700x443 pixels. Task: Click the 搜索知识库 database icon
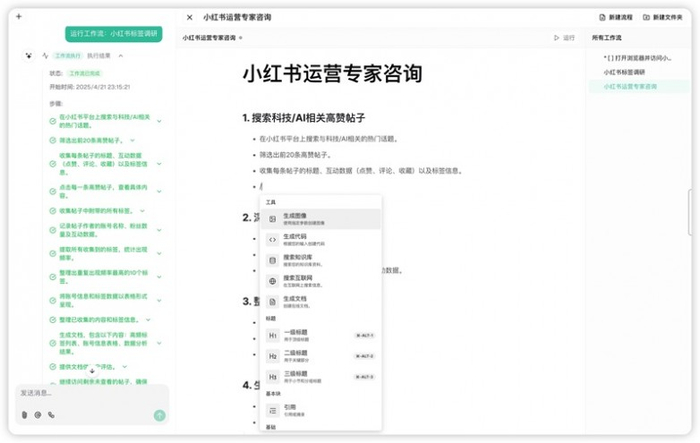click(272, 260)
